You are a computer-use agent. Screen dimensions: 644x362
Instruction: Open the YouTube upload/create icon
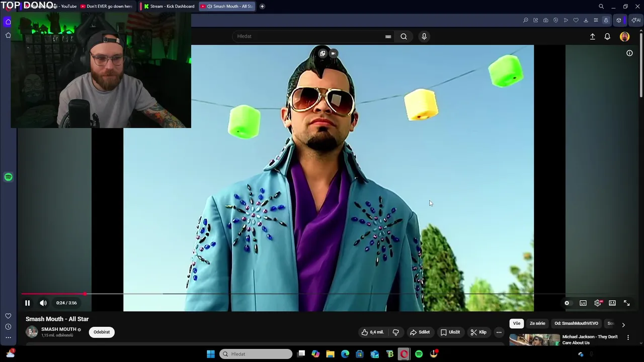point(593,37)
